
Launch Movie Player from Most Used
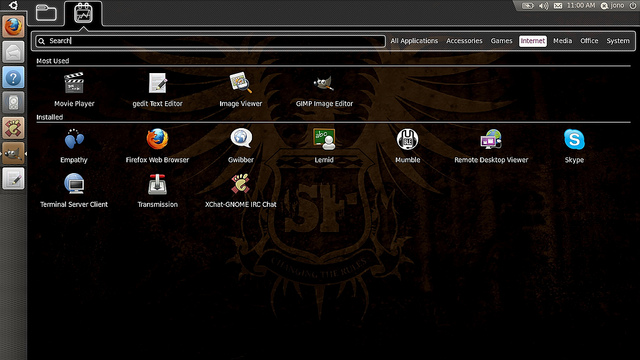(74, 89)
